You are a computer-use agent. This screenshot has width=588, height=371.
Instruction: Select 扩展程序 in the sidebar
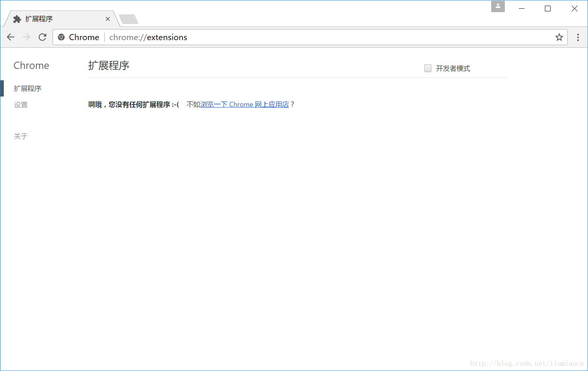click(28, 89)
